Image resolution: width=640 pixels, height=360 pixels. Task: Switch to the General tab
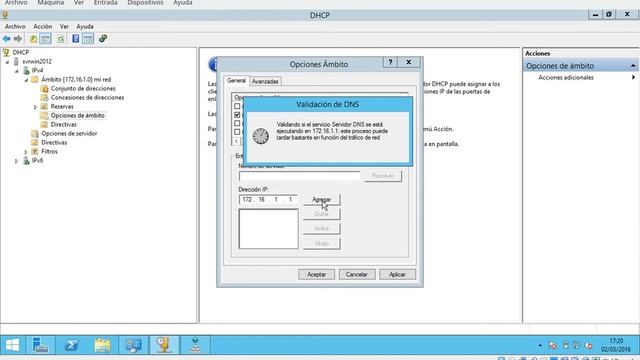click(236, 80)
